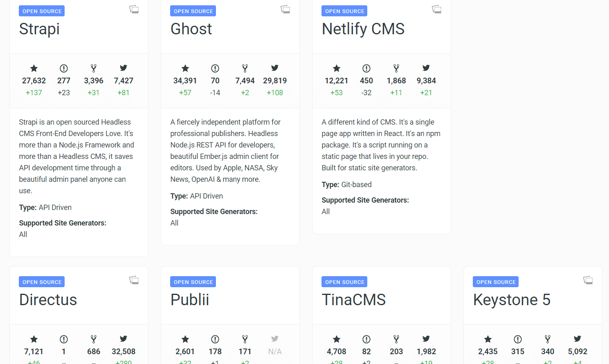The height and width of the screenshot is (364, 609).
Task: Click Strapi's GitHub stars icon
Action: [34, 68]
